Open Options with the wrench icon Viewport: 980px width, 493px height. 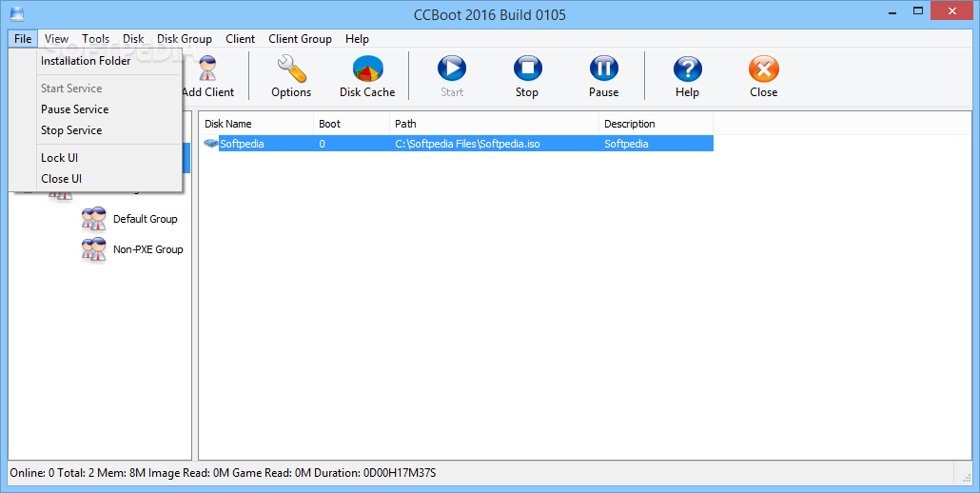tap(291, 69)
